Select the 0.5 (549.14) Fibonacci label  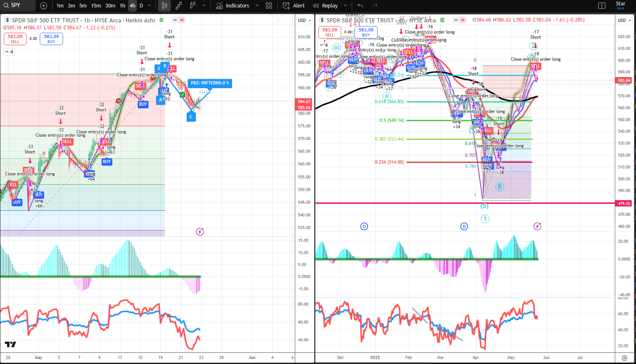391,121
